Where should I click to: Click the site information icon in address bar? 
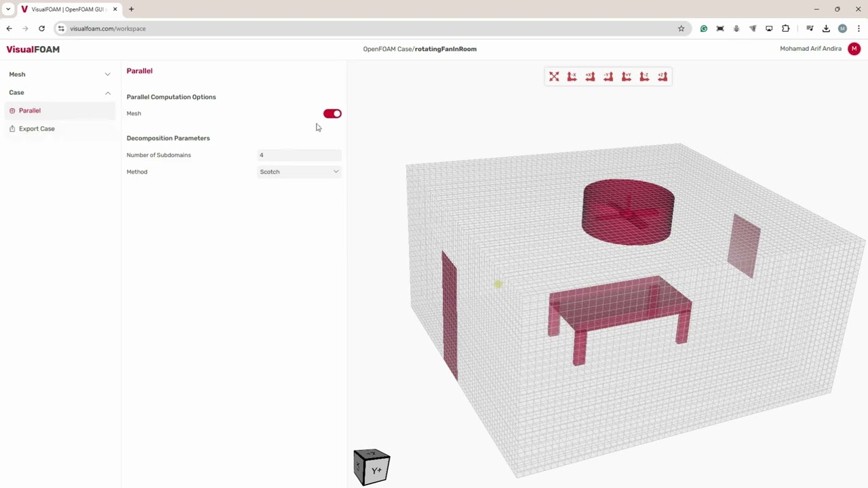click(x=61, y=28)
